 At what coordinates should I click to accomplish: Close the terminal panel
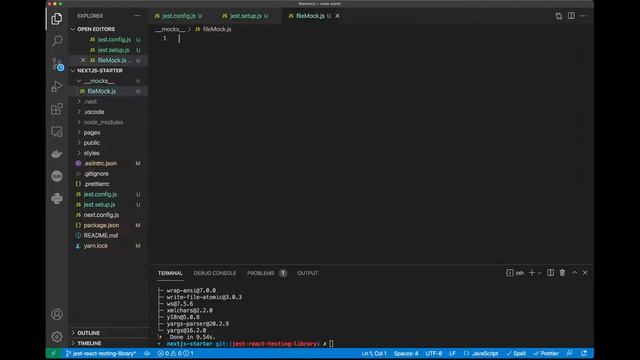tap(585, 273)
